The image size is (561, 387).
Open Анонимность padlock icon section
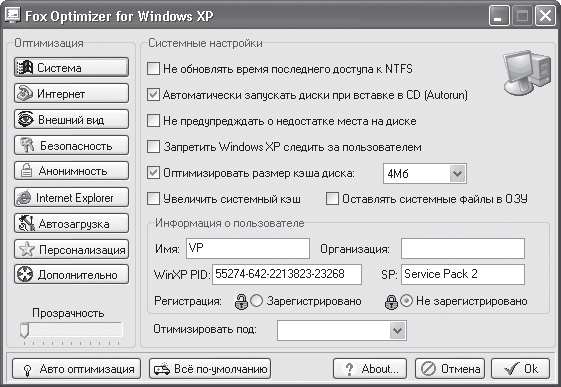click(71, 171)
